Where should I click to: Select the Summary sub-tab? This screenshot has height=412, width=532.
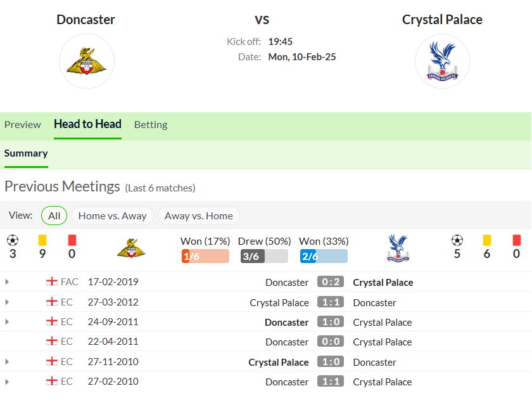[x=26, y=153]
